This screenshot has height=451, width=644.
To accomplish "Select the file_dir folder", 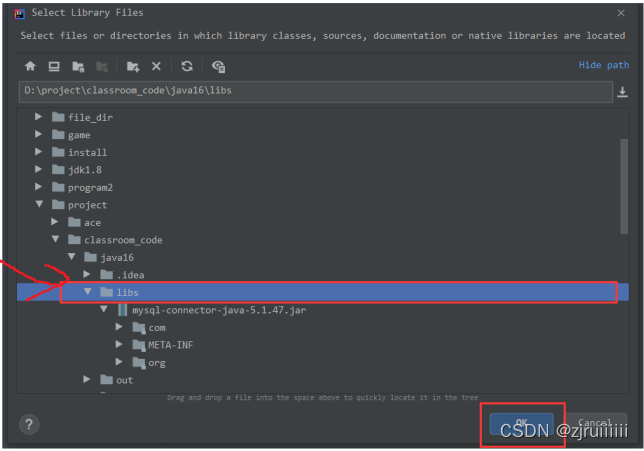I will pyautogui.click(x=83, y=117).
